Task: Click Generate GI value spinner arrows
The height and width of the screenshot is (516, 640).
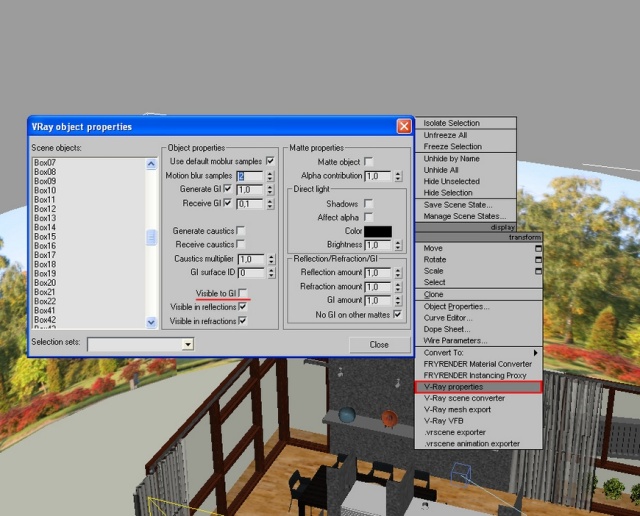Action: coord(270,190)
